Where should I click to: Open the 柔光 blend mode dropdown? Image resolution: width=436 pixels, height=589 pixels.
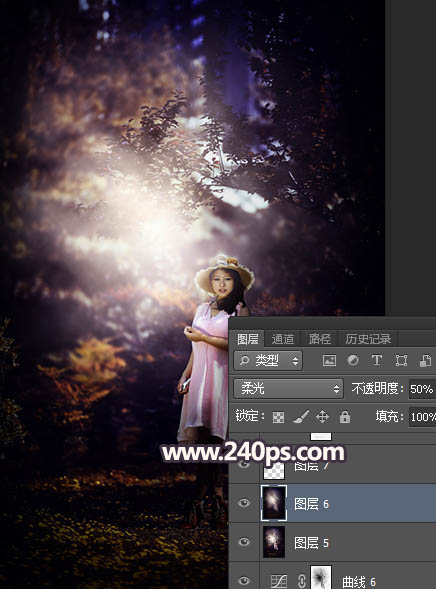coord(288,388)
